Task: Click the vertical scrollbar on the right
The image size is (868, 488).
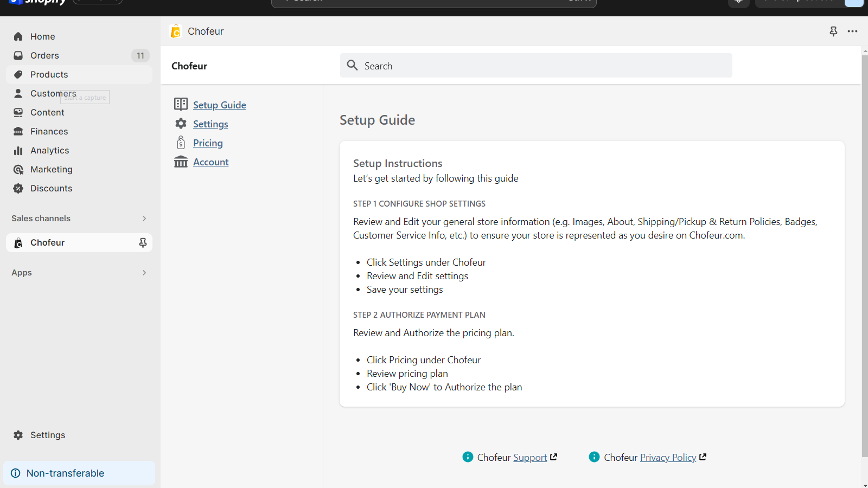Action: click(x=865, y=255)
